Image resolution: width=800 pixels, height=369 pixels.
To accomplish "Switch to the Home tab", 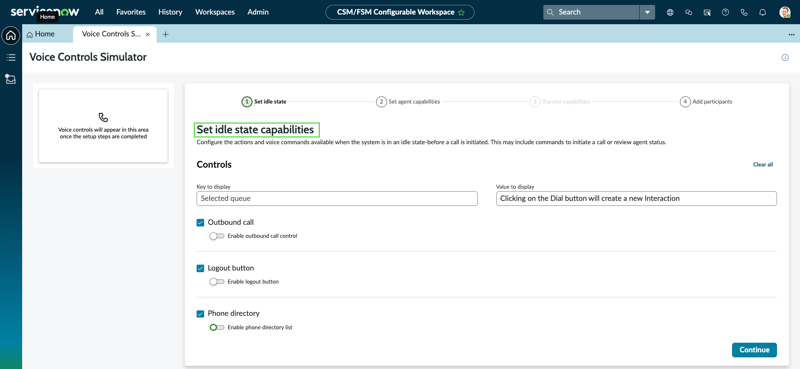I will 41,34.
